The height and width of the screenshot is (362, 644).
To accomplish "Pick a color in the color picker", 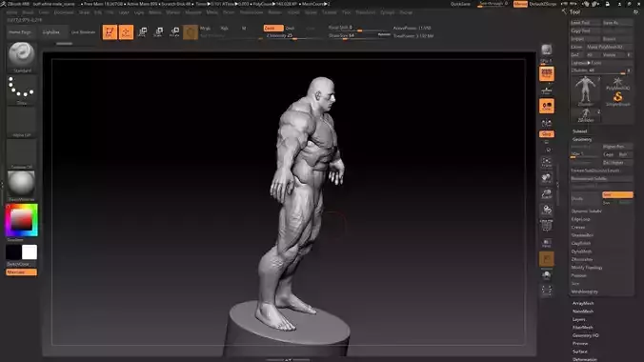I will 21,220.
